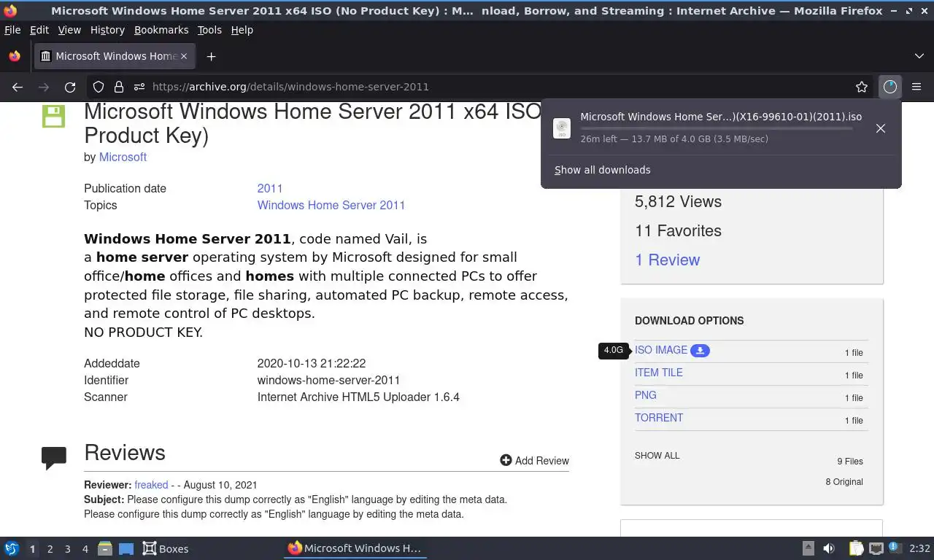Click the green floppy disk software icon
The height and width of the screenshot is (560, 934).
tap(53, 117)
